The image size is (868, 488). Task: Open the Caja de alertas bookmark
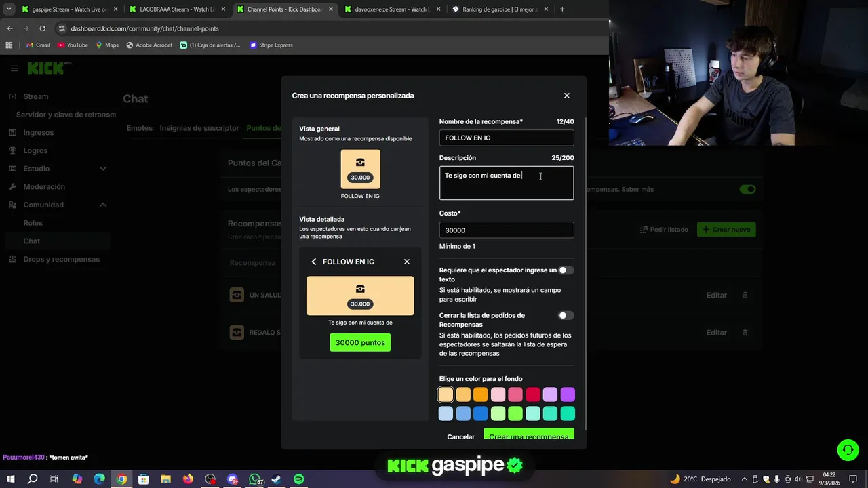[210, 45]
